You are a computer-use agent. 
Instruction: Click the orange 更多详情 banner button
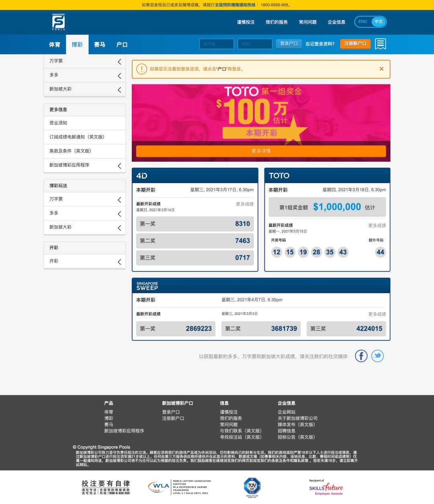261,151
